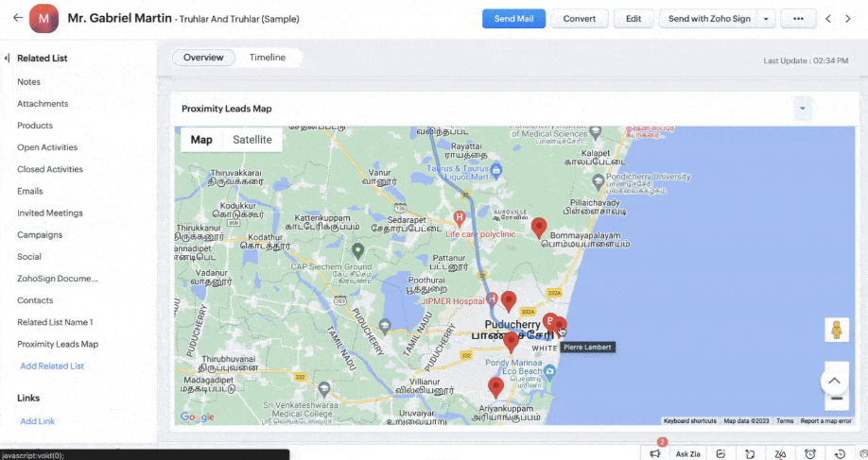
Task: Go to the previous record with left chevron
Action: pos(828,18)
